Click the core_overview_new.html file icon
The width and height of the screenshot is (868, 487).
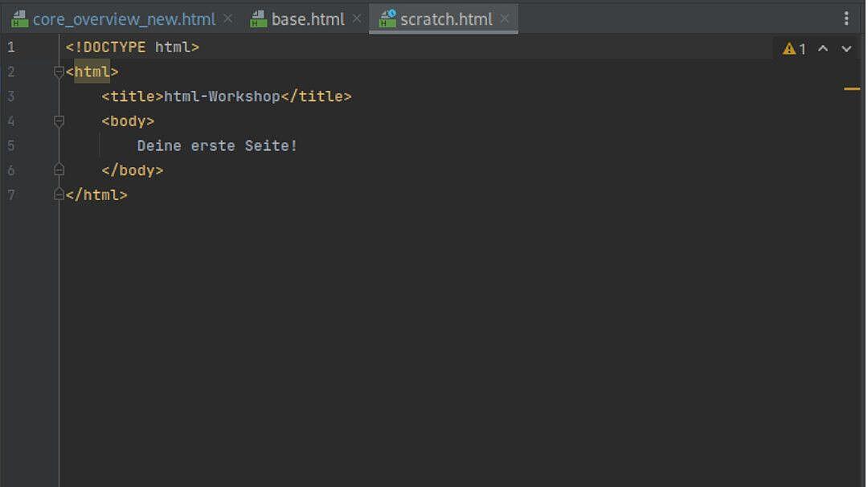(x=20, y=18)
